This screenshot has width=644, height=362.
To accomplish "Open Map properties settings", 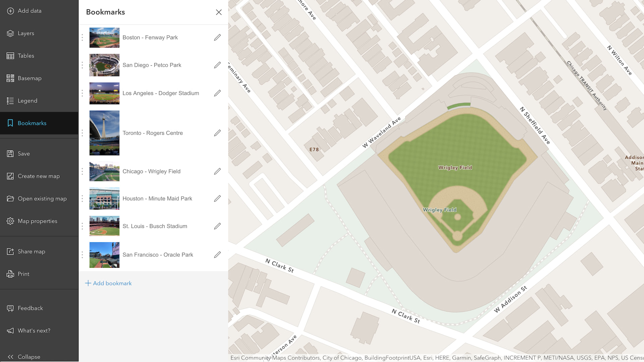I will point(37,221).
